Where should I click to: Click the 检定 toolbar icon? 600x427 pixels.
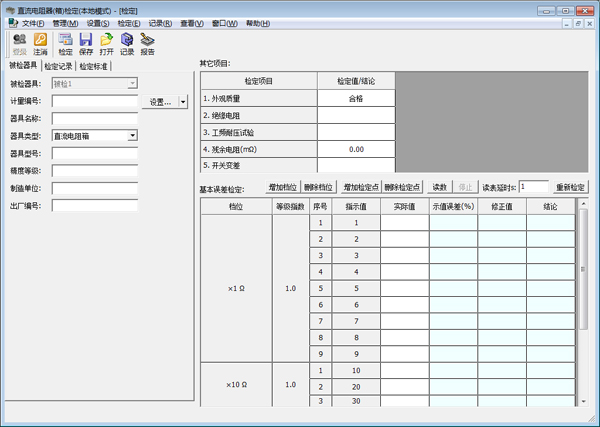point(65,43)
